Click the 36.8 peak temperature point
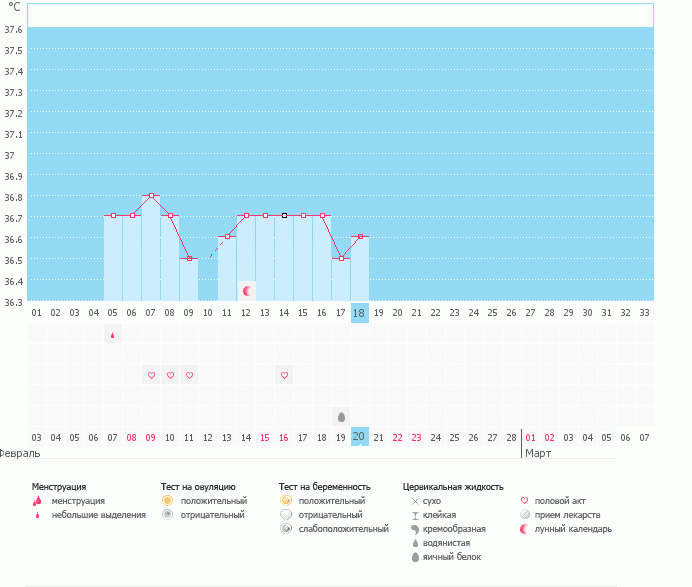This screenshot has width=692, height=587. [151, 196]
